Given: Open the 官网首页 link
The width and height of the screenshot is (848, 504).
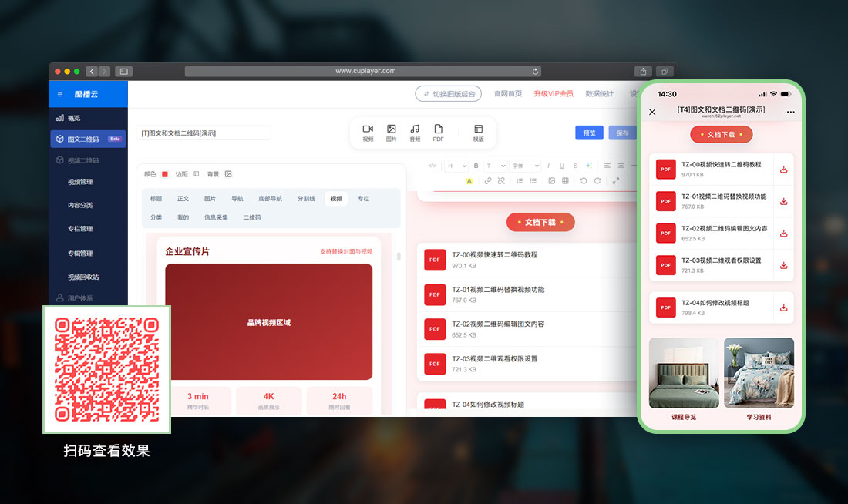Looking at the screenshot, I should coord(508,93).
